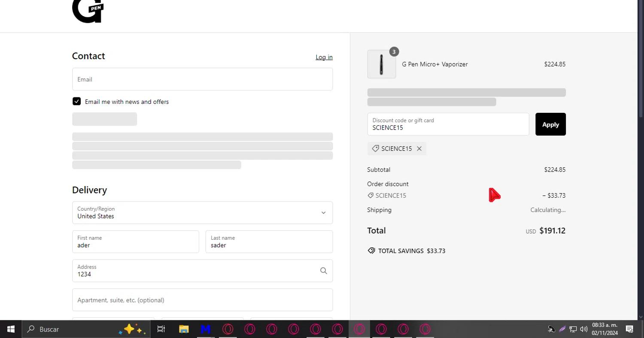This screenshot has width=644, height=338.
Task: Open Task View from the taskbar
Action: (x=161, y=329)
